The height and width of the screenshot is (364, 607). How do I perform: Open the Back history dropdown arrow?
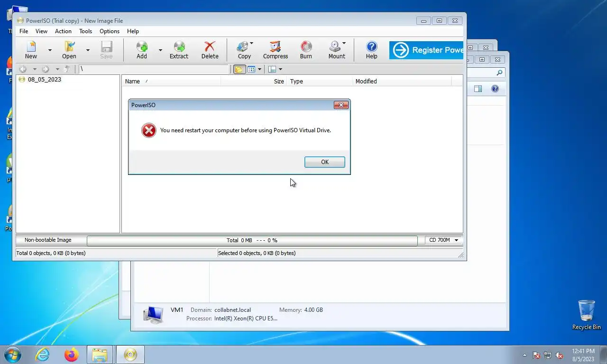[x=35, y=69]
